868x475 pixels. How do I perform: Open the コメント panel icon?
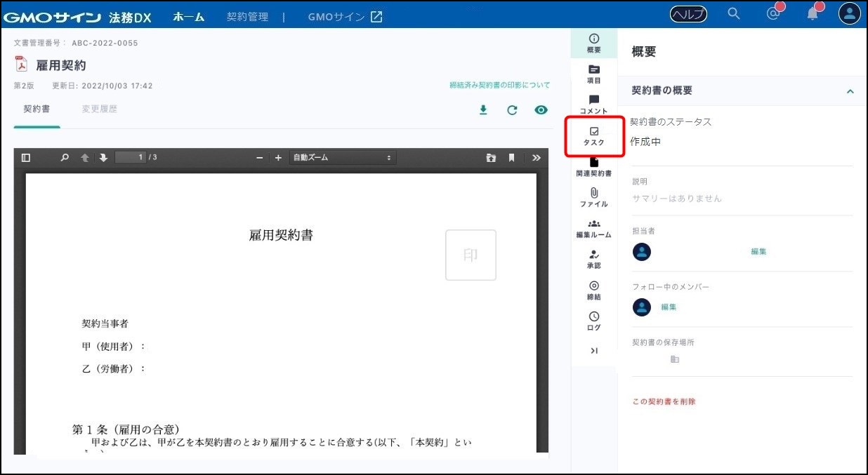coord(593,105)
